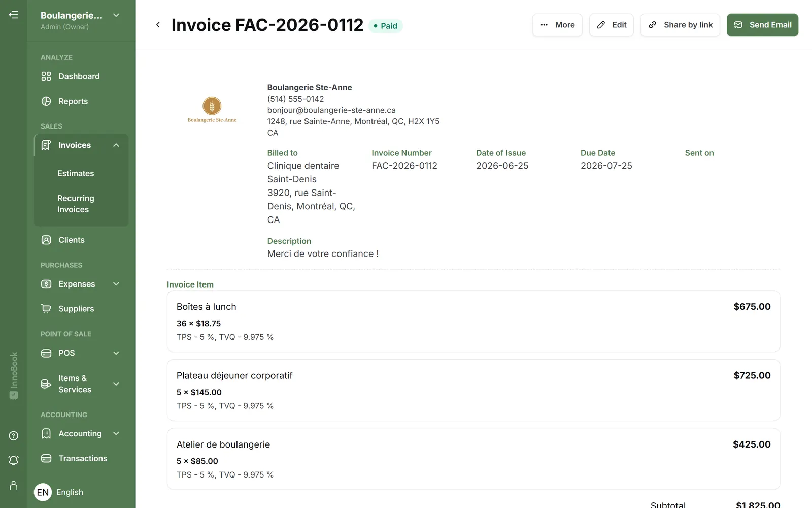Open the Dashboard grid icon
The image size is (812, 508).
pyautogui.click(x=46, y=76)
